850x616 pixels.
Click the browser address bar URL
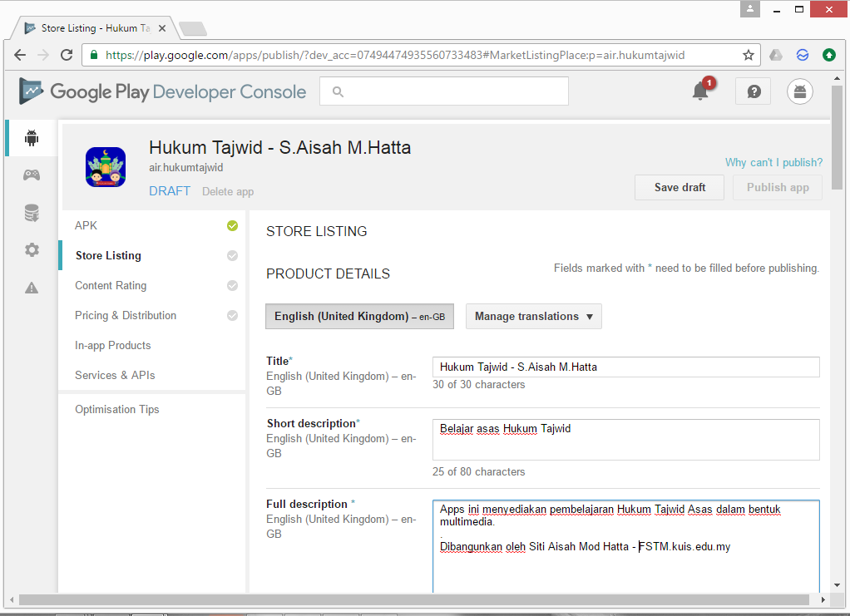(x=394, y=55)
